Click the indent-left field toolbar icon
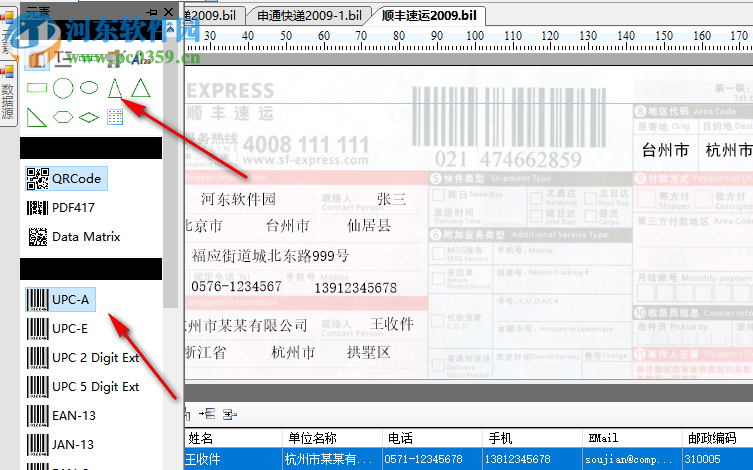This screenshot has height=470, width=753. coord(207,414)
